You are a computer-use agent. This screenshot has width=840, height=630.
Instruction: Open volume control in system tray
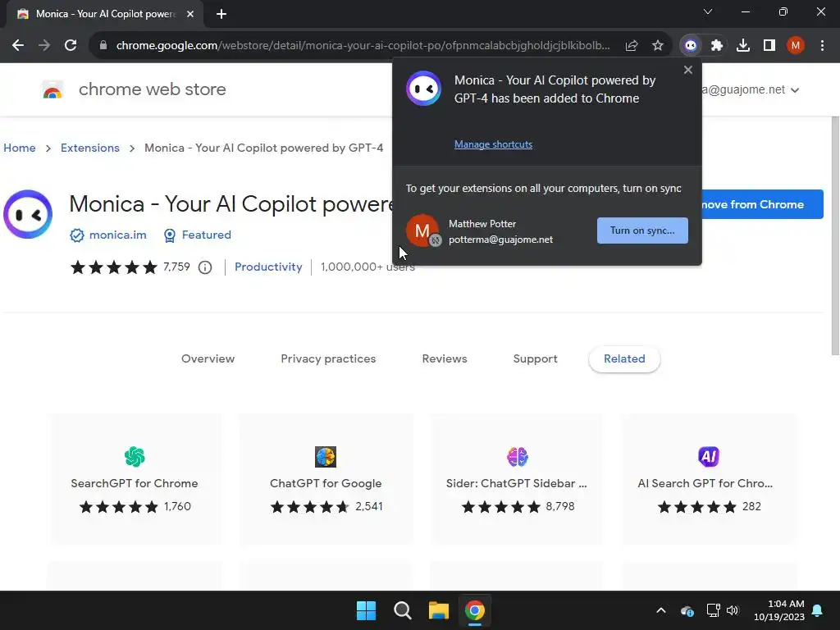(733, 610)
